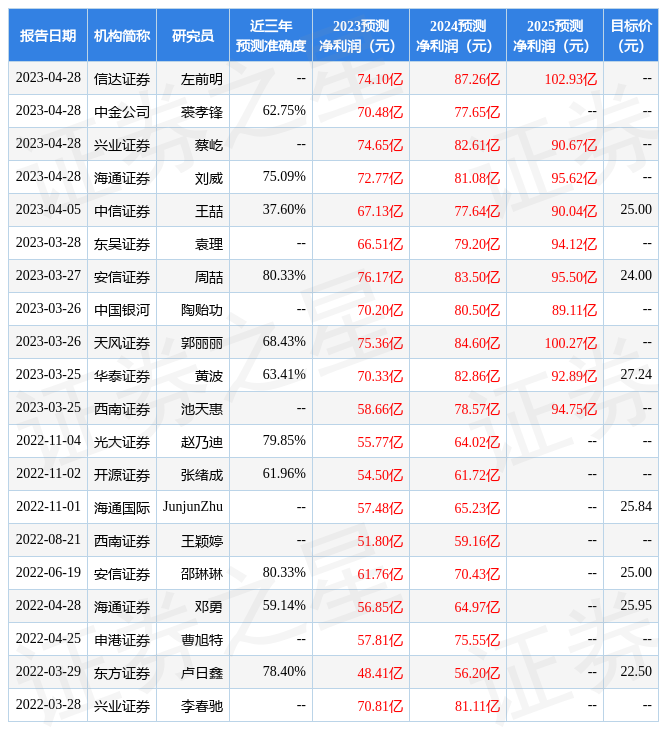
Task: Click accuracy value 62.75%
Action: point(284,110)
